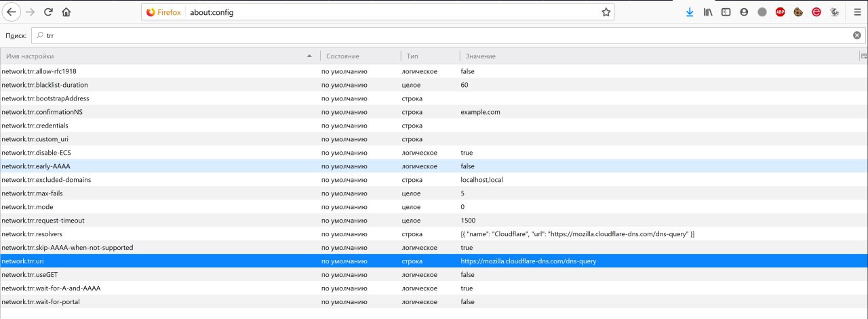Bookmark this page with the star
This screenshot has width=868, height=319.
pyautogui.click(x=606, y=12)
